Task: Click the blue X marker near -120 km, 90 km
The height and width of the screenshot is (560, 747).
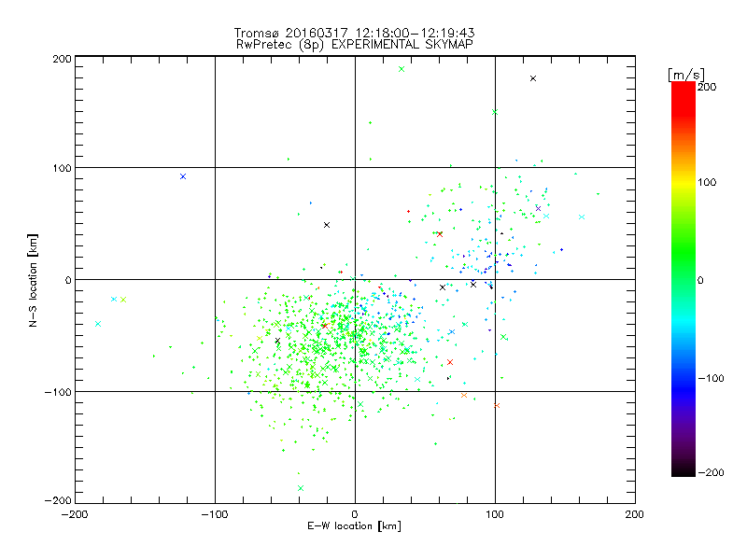Action: point(183,176)
